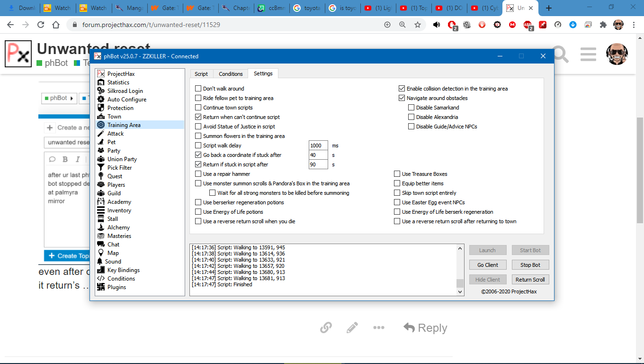Toggle Use a repair hammer checkbox
The height and width of the screenshot is (364, 644).
point(198,174)
